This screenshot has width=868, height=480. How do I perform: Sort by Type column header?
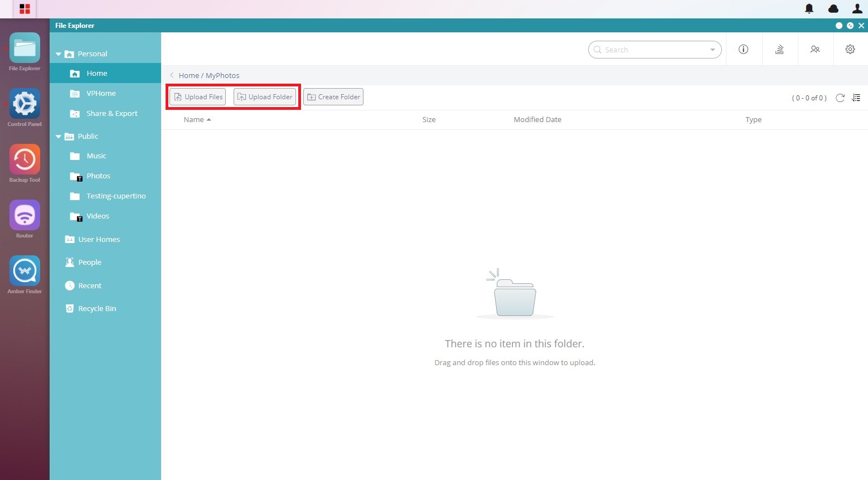[753, 120]
